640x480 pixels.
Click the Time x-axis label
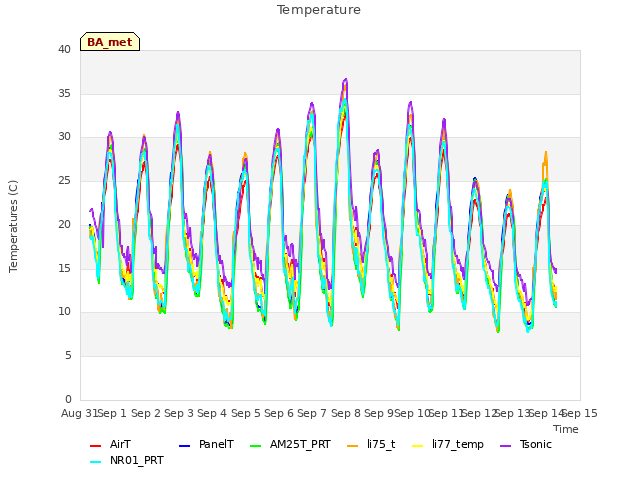click(x=566, y=429)
